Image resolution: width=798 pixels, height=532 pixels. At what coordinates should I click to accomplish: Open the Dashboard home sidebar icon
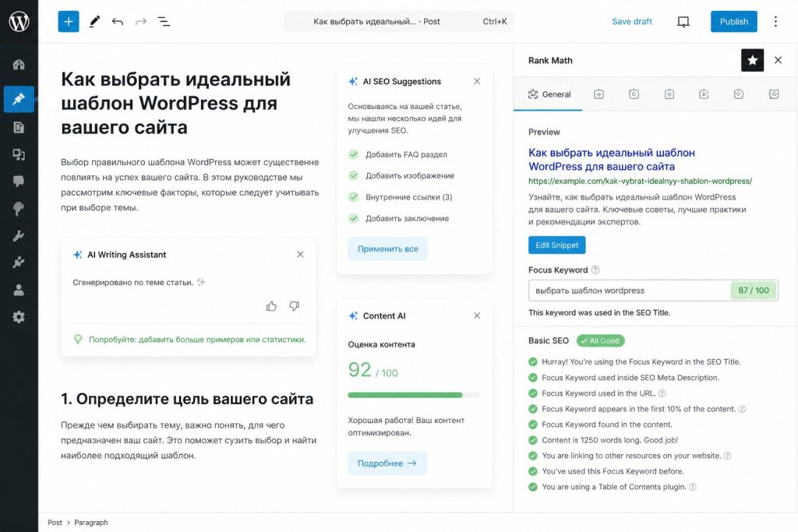point(19,65)
